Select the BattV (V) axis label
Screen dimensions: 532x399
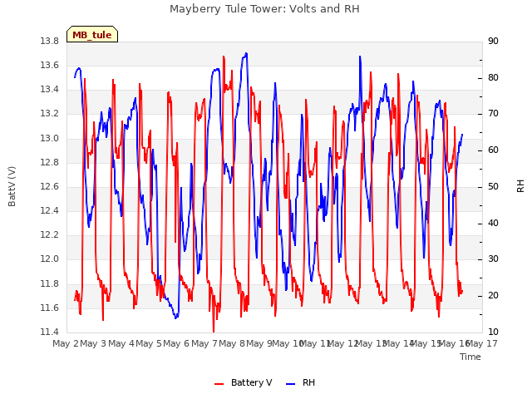(x=12, y=186)
